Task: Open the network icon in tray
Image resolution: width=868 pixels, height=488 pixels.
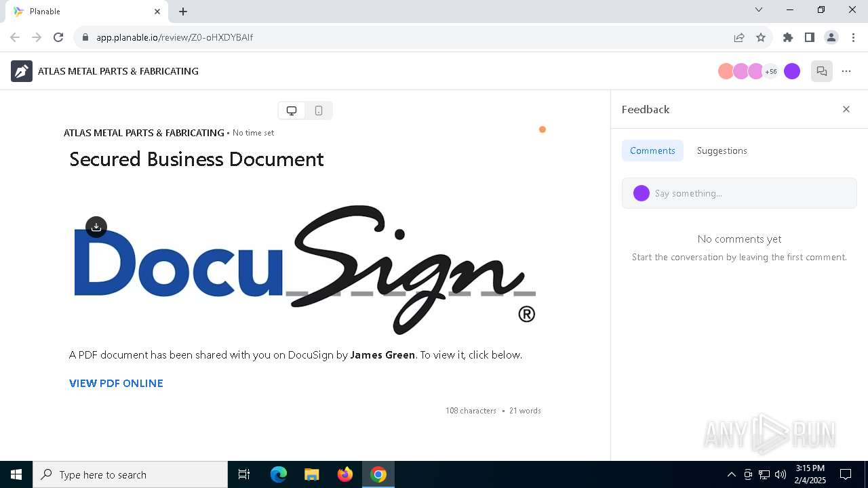Action: [764, 474]
